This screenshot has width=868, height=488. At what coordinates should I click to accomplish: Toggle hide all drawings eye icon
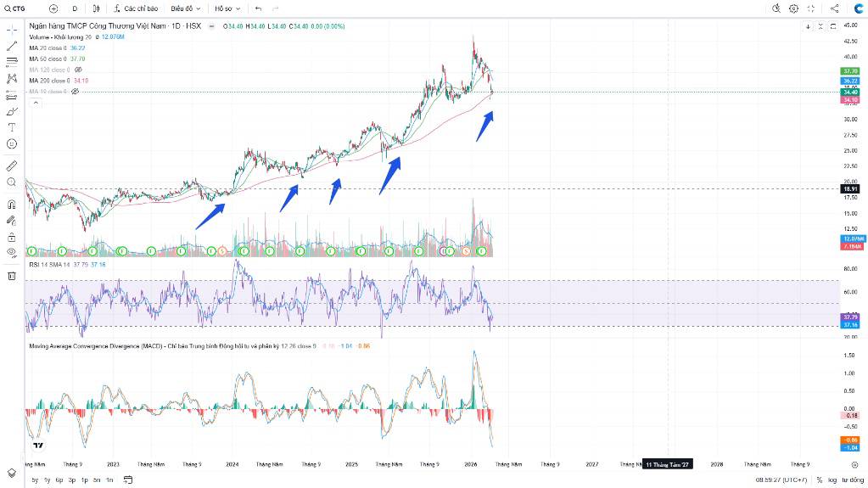[12, 253]
